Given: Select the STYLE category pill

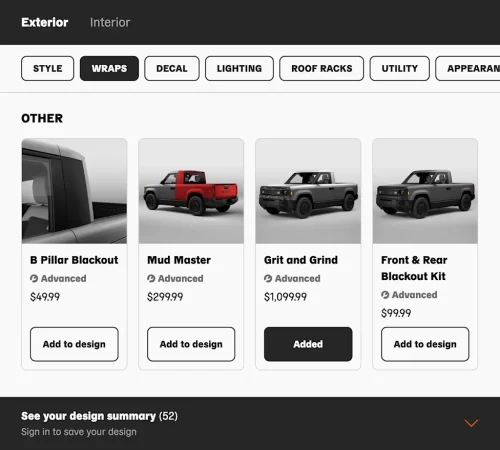Looking at the screenshot, I should coord(48,68).
